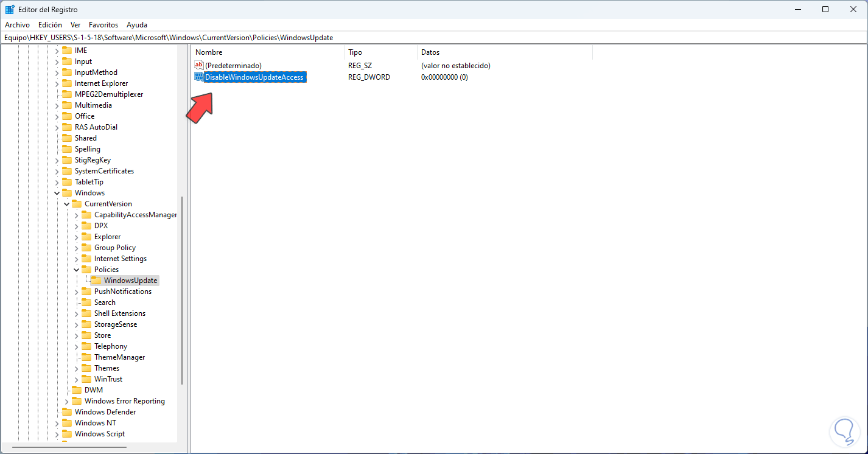Select the DisableWindowsUpdateAccess value name
The image size is (868, 454).
tap(254, 77)
